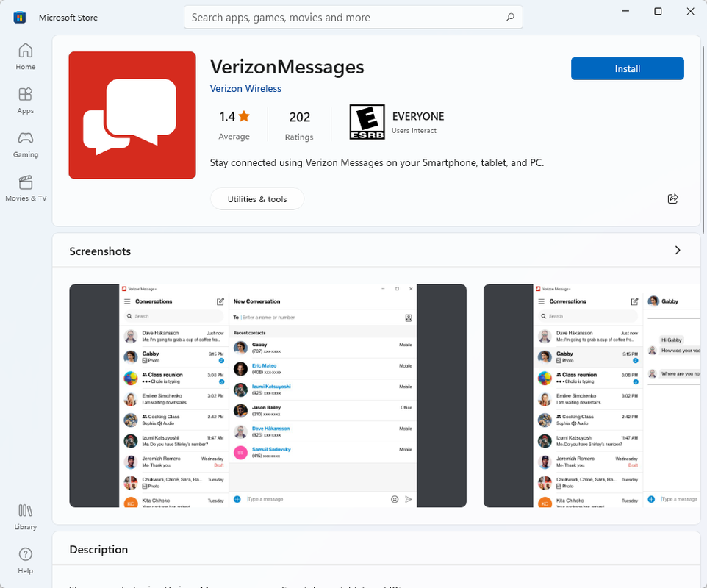Share the VerizonMessages app page
707x588 pixels.
672,198
